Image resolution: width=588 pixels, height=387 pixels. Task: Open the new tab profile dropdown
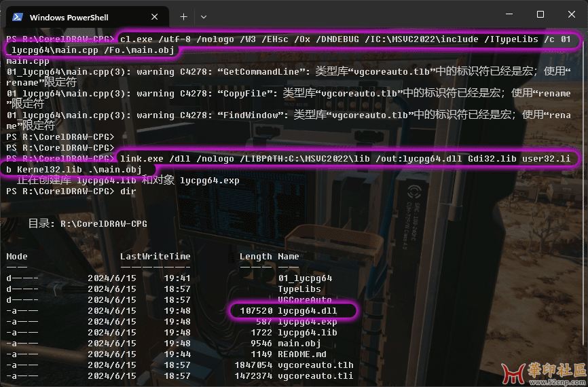point(203,17)
